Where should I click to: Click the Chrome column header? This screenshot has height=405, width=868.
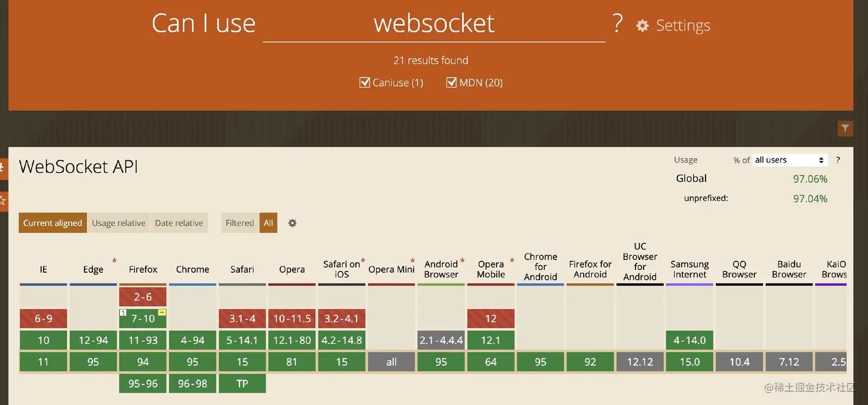[x=192, y=269]
